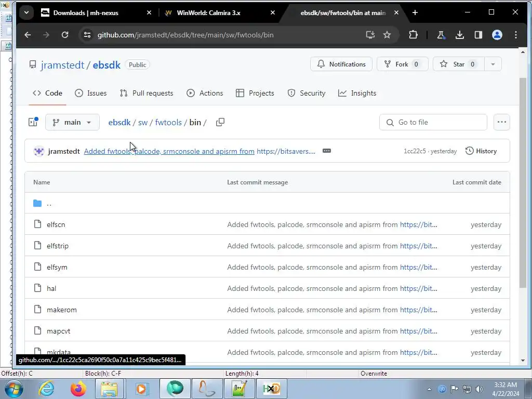Launch Firefox from taskbar
Screen dimensions: 532x399
point(78,389)
